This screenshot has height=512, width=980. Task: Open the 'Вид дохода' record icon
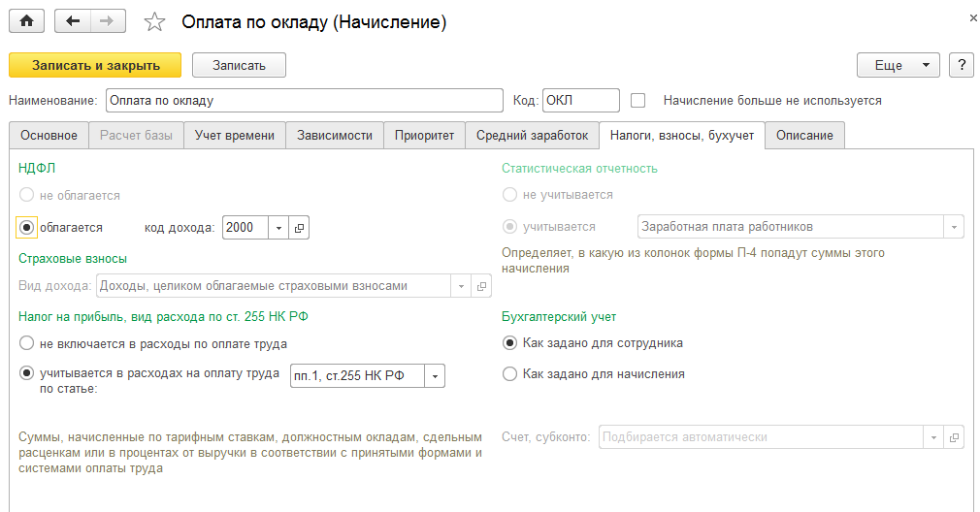481,286
